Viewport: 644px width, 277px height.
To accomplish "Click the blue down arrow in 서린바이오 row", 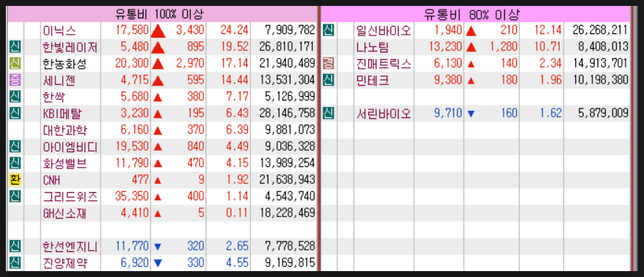I will (x=471, y=114).
